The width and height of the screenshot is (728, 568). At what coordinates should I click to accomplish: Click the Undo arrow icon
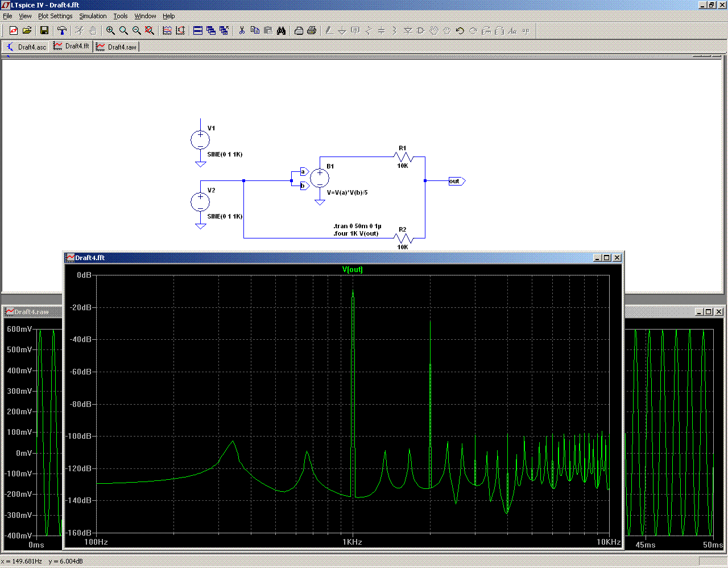pyautogui.click(x=460, y=31)
